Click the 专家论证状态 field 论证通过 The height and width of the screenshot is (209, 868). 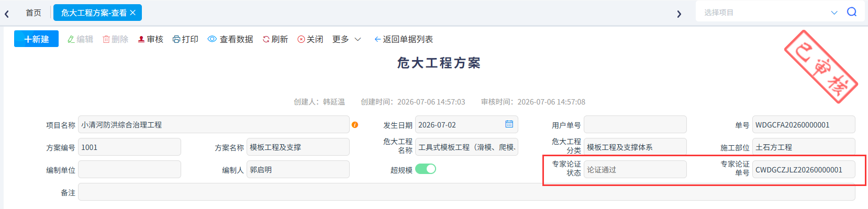pos(635,169)
